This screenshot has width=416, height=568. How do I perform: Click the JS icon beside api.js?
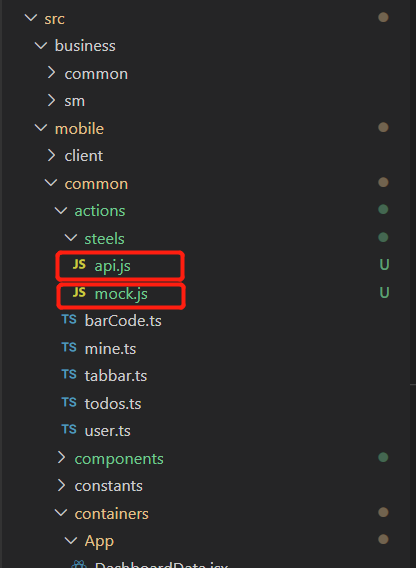click(79, 265)
